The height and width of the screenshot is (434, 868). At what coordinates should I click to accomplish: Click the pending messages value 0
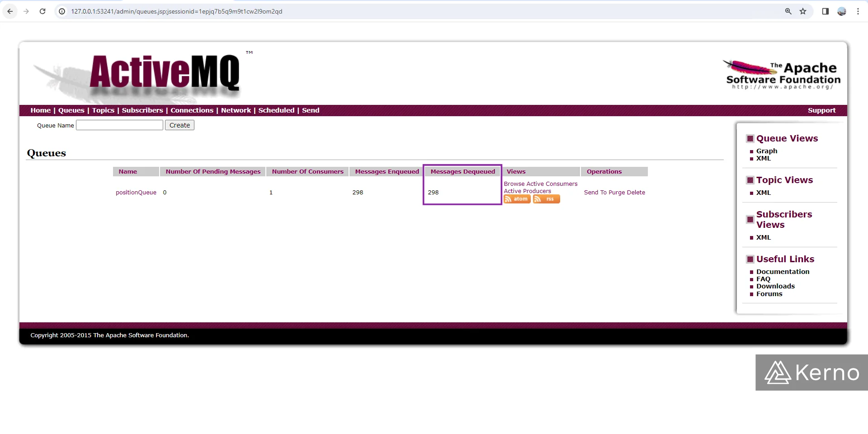(x=165, y=193)
